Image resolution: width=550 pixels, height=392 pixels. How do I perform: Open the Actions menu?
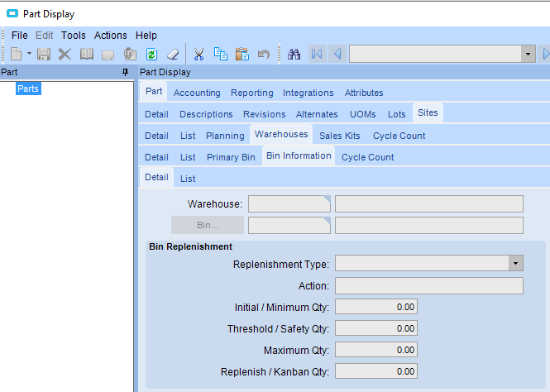tap(111, 36)
